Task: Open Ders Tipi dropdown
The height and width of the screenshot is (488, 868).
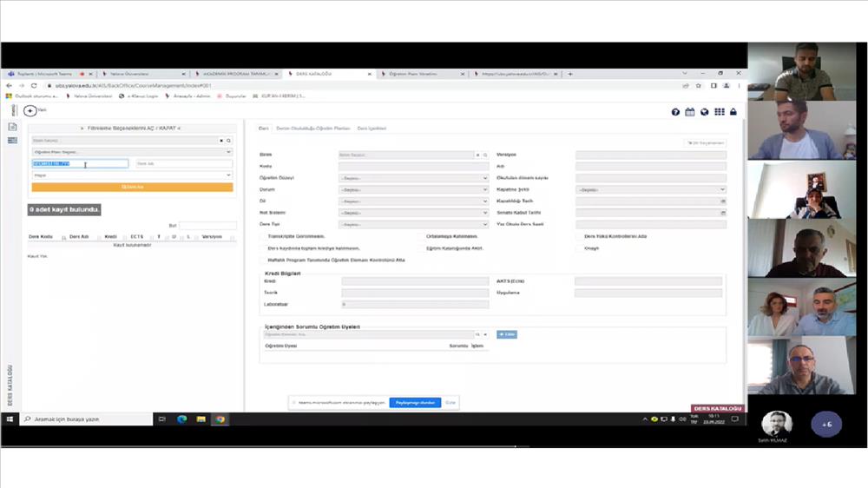Action: [413, 225]
